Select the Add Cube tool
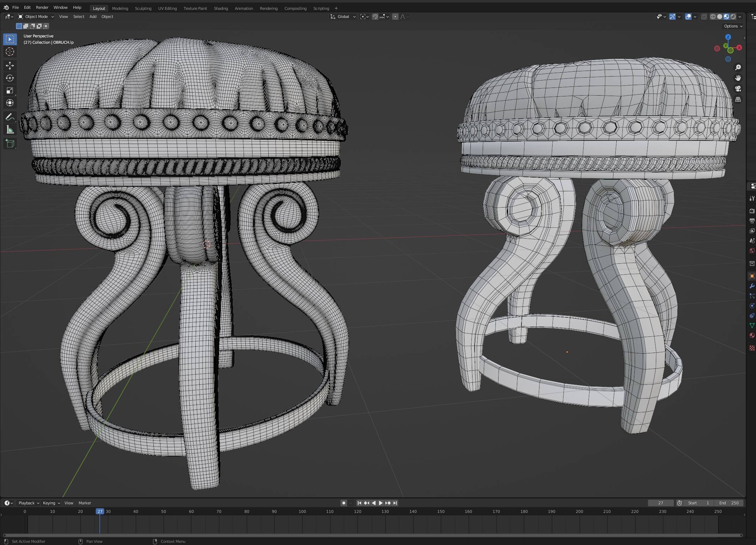Screen dimensions: 756x545 [9, 143]
